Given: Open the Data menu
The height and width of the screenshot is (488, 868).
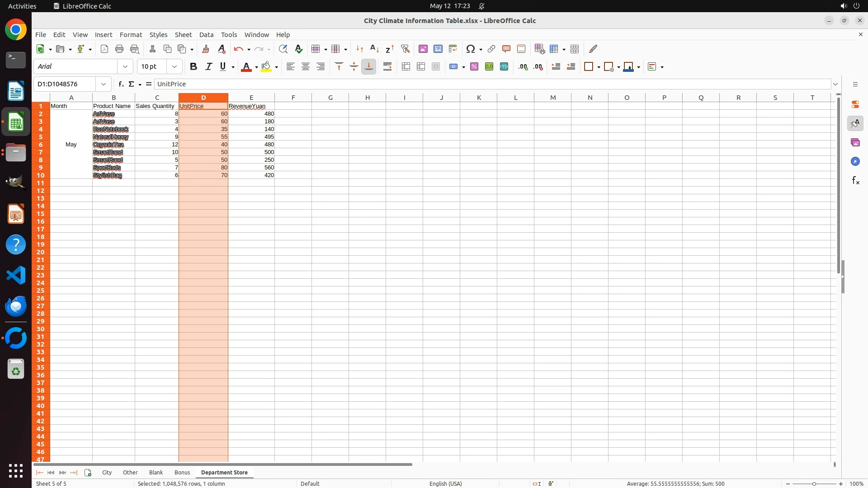Looking at the screenshot, I should click(x=206, y=35).
